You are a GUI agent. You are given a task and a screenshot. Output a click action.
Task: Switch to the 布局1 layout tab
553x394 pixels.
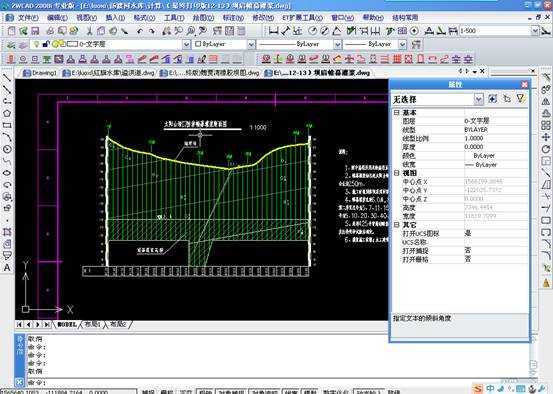(92, 324)
